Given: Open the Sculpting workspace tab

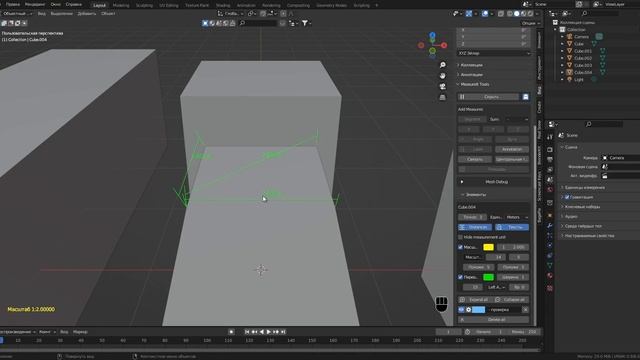Looking at the screenshot, I should point(144,5).
